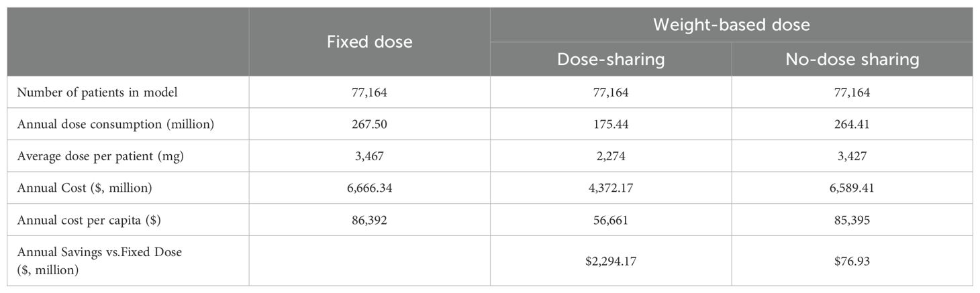Select the $76.93 savings cell
The image size is (980, 293).
tap(852, 260)
